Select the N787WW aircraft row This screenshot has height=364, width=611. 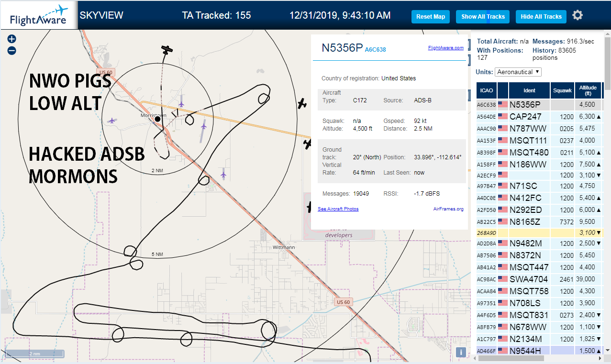point(539,129)
